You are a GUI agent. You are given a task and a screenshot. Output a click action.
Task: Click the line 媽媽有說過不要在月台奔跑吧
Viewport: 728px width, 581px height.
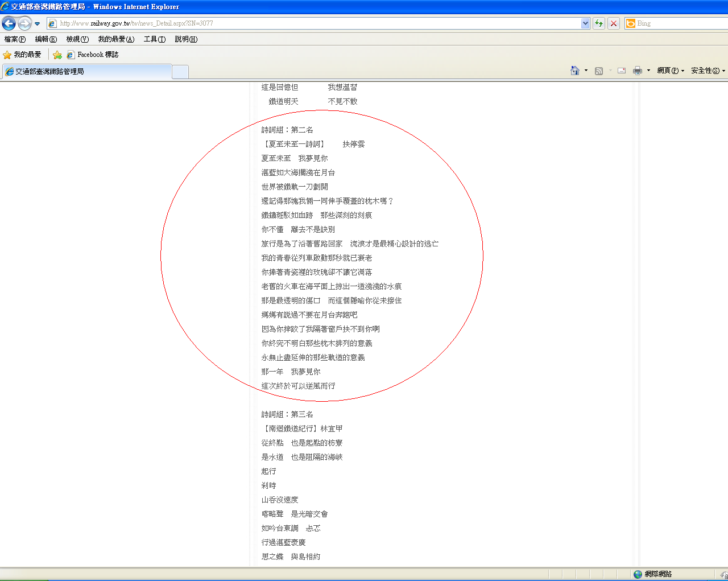[309, 315]
